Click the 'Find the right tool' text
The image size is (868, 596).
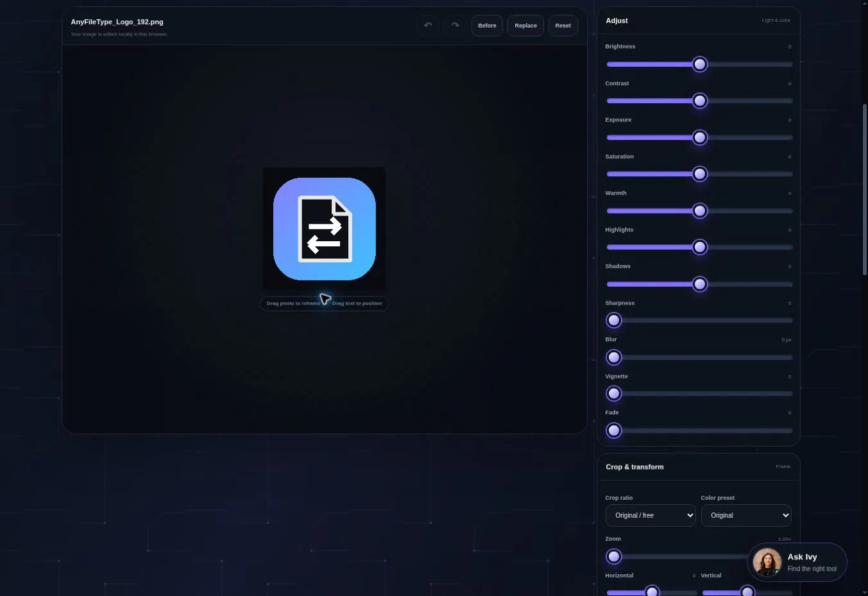[x=812, y=569]
